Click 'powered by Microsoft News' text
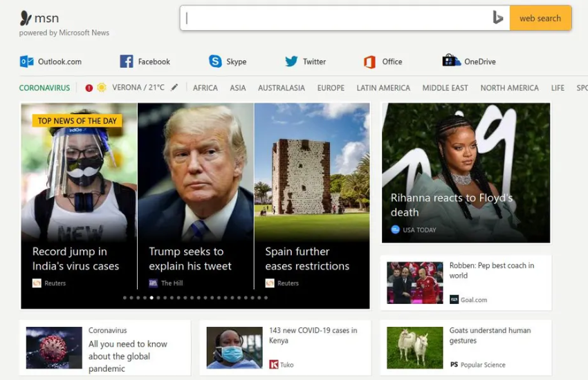588x380 pixels. [x=64, y=33]
